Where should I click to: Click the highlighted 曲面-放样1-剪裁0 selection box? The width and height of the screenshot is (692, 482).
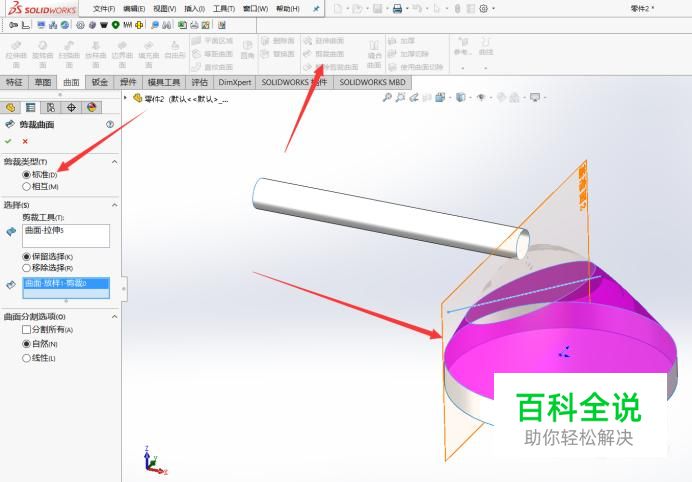pos(66,288)
